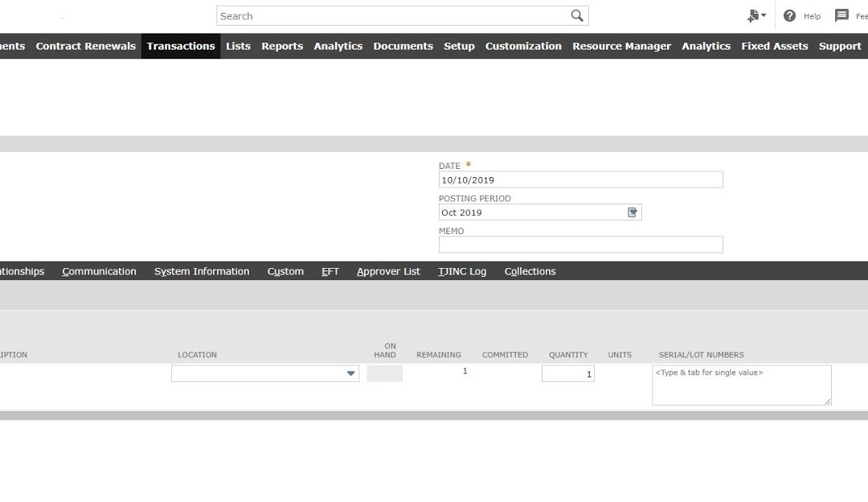
Task: Open the create new shortcut icon
Action: point(756,16)
